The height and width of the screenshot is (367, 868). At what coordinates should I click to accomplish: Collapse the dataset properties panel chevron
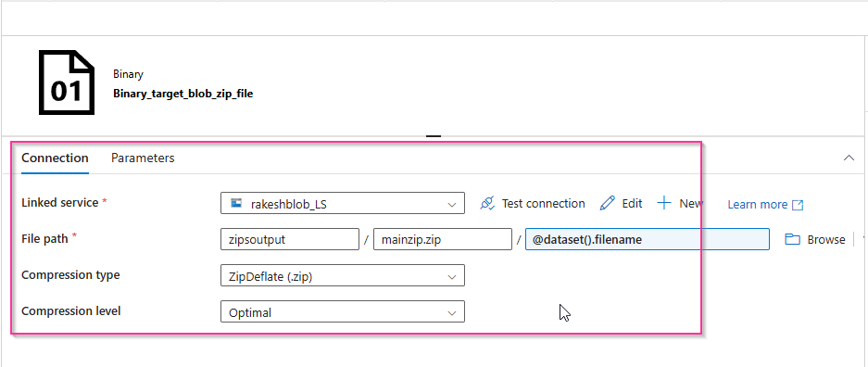click(x=848, y=158)
